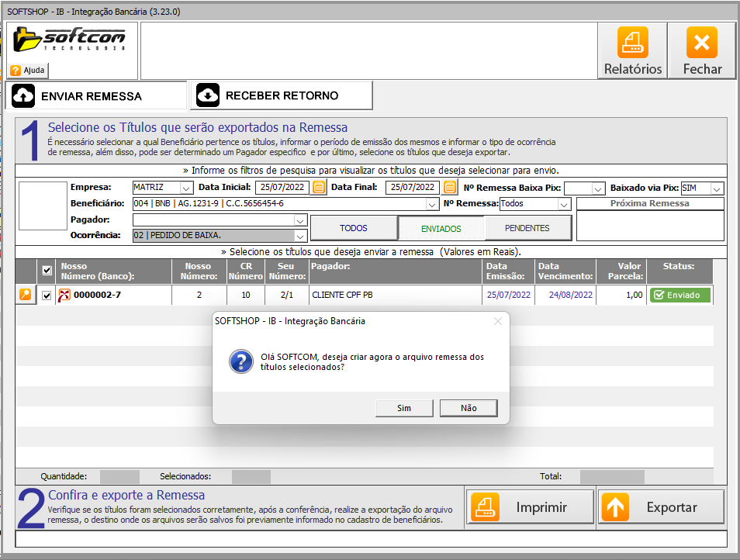Click the green Enviado status badge
The width and height of the screenshot is (740, 560).
click(x=680, y=295)
